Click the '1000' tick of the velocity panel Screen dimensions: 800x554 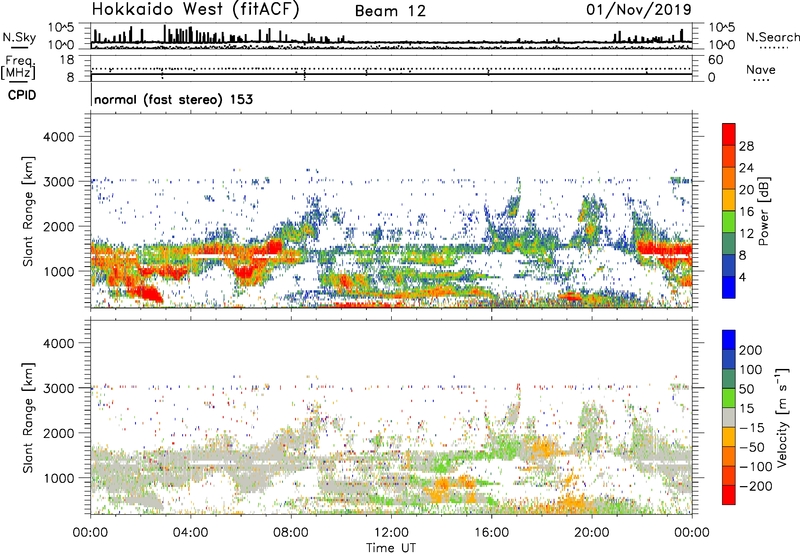click(x=59, y=478)
